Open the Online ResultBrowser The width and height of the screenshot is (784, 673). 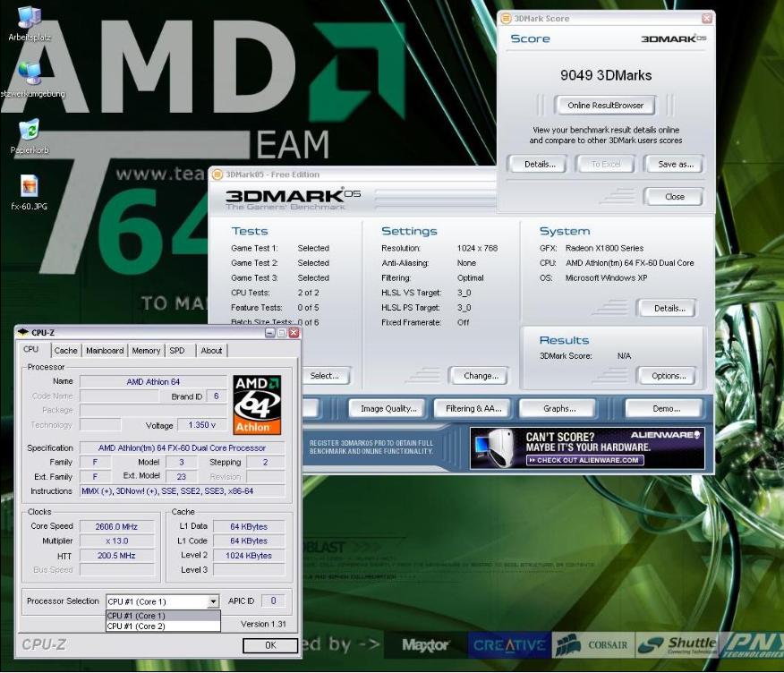605,105
